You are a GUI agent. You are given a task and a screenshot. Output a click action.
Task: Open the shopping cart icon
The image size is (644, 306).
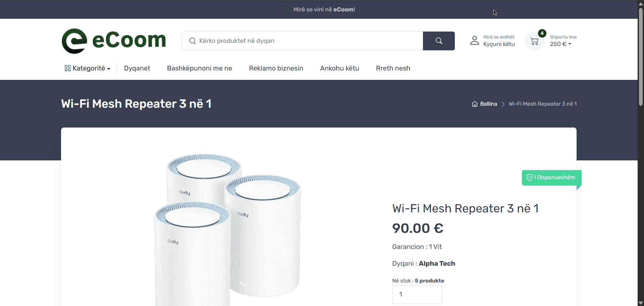[x=534, y=41]
